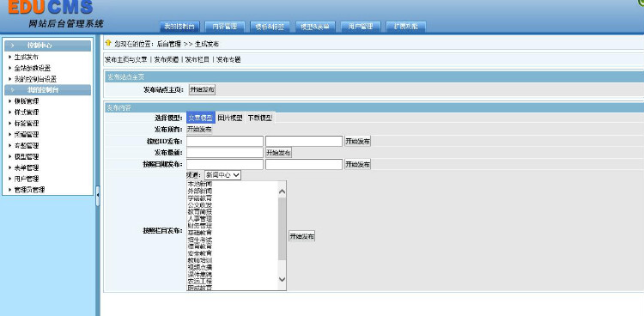Select the 图片模型 model tab
This screenshot has height=316, width=644.
(x=230, y=118)
